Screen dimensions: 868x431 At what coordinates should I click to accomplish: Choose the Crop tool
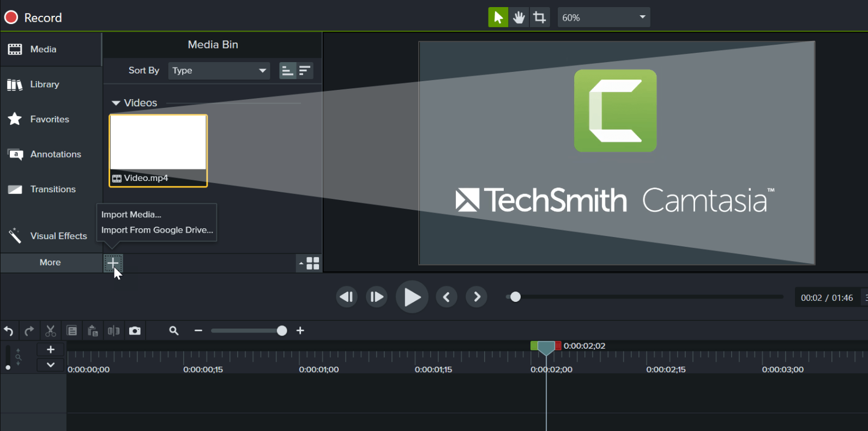(540, 17)
